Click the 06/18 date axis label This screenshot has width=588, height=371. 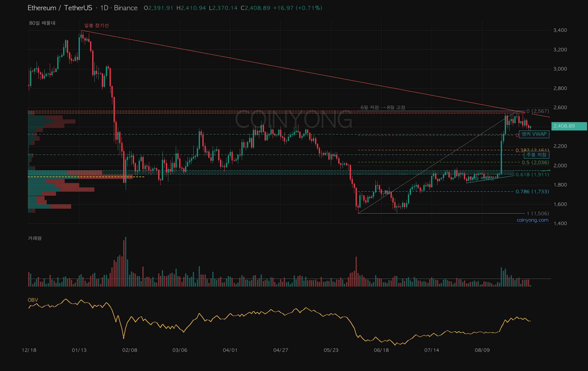[x=381, y=350]
